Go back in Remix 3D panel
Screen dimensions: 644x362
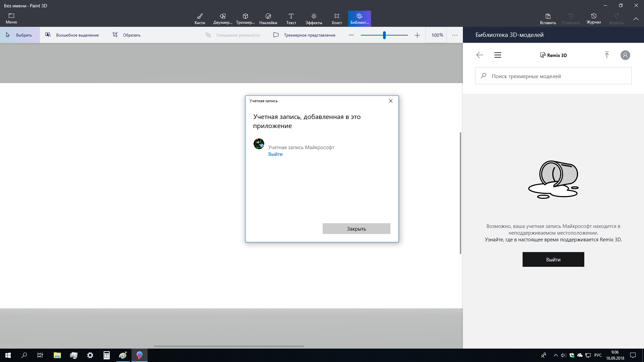click(480, 55)
